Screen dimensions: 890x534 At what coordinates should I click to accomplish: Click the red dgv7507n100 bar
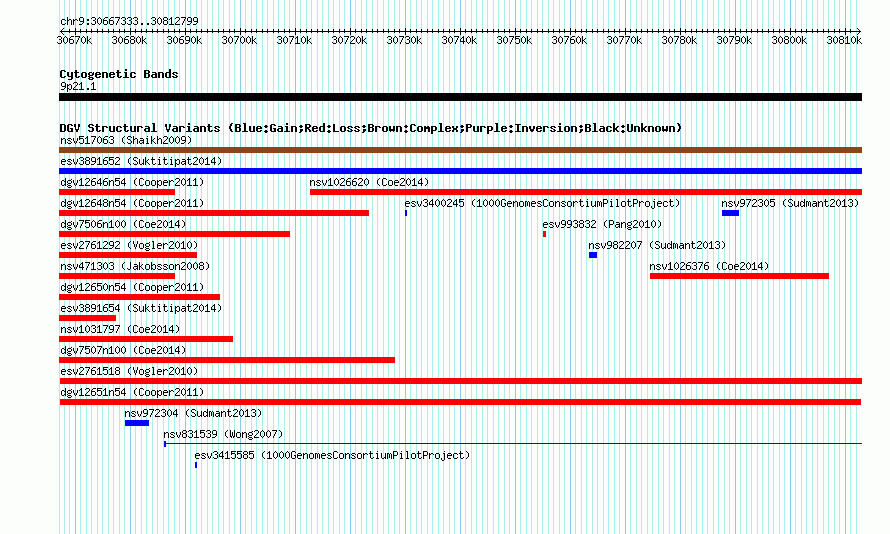(227, 360)
